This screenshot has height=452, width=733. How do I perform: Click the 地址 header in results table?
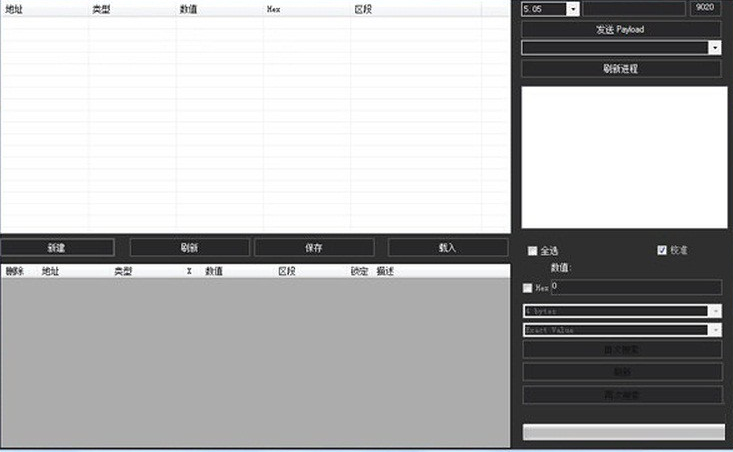(14, 9)
